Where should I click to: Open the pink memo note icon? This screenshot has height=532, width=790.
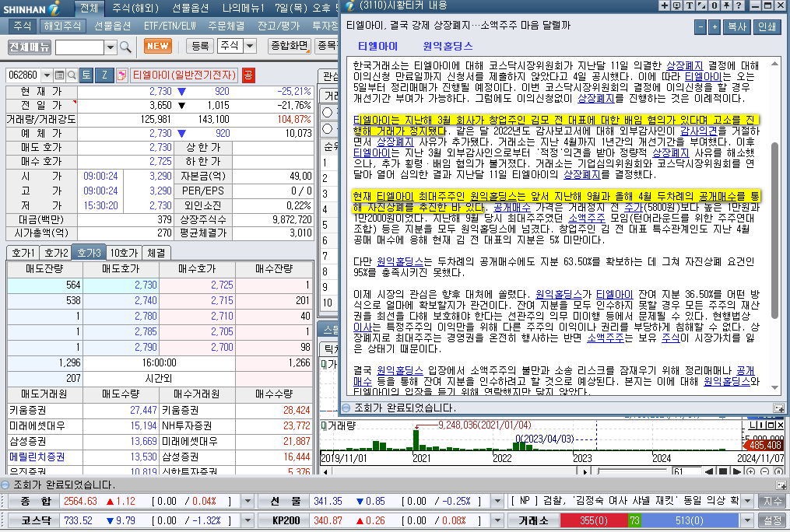pos(121,75)
